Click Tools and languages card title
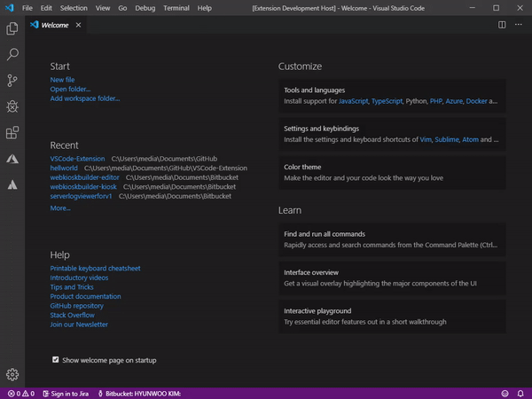This screenshot has height=399, width=532. [x=314, y=90]
